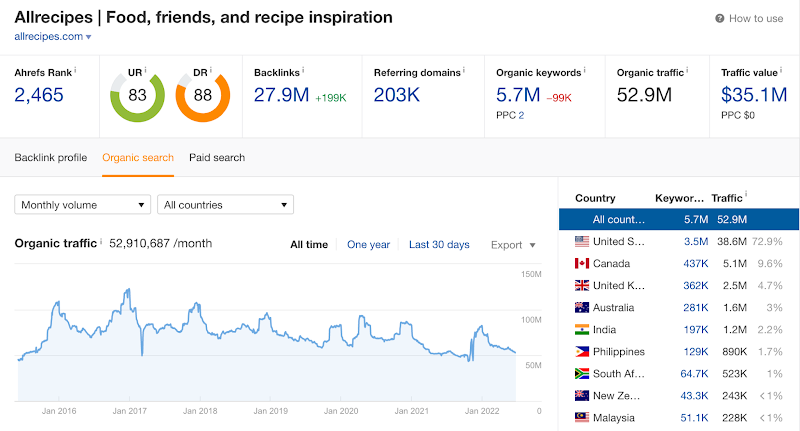
Task: Click the Malaysia flag icon
Action: [x=582, y=417]
